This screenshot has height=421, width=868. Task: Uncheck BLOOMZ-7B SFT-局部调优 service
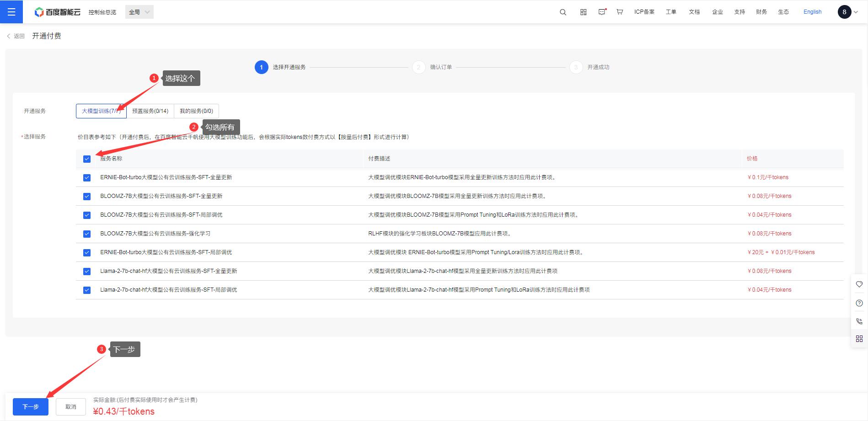(87, 215)
